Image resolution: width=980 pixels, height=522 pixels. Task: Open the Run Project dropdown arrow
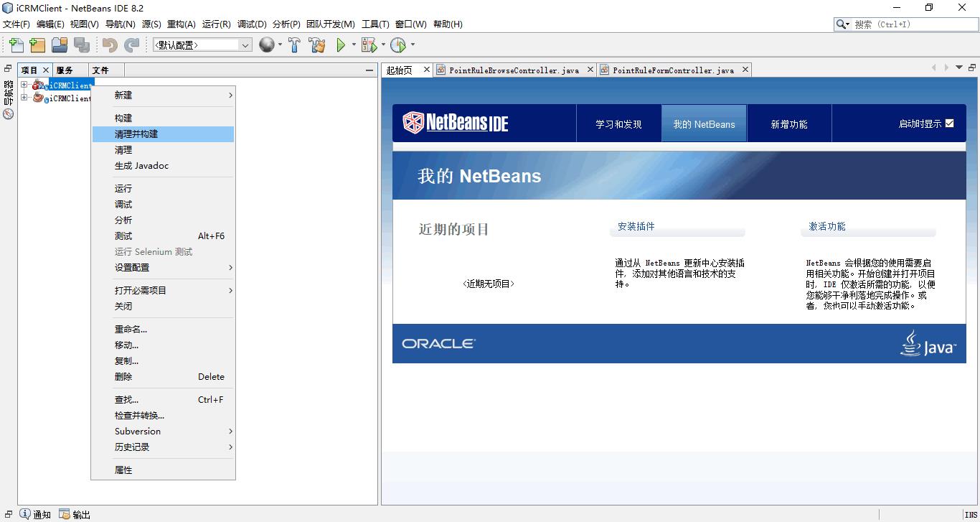(x=354, y=45)
